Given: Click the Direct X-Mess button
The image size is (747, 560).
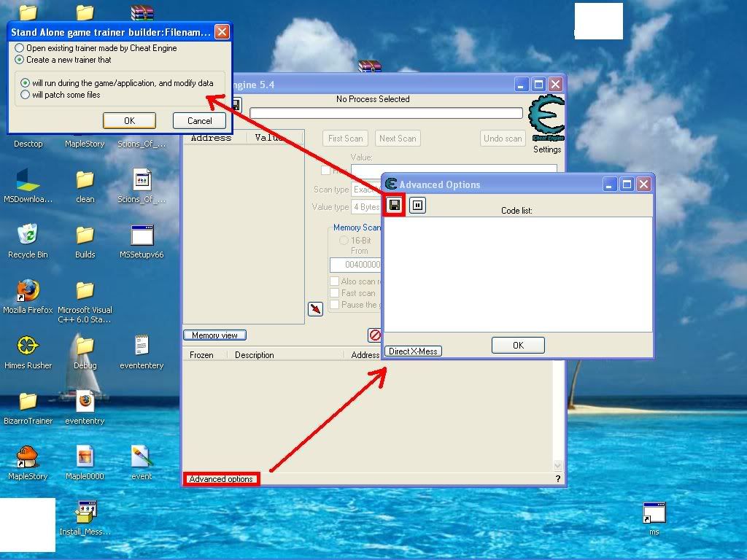Looking at the screenshot, I should [x=413, y=351].
